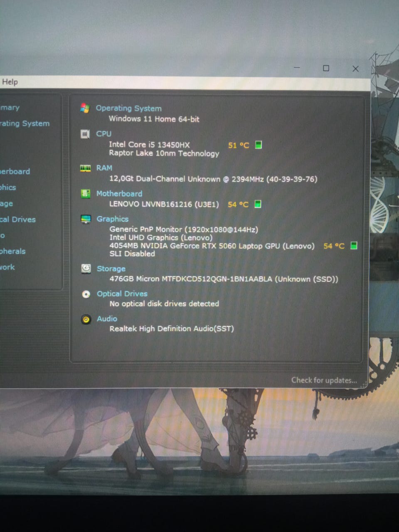Viewport: 399px width, 532px height.
Task: Click the LENOVO LNVNB161216 (U3E1) text
Action: pyautogui.click(x=164, y=204)
